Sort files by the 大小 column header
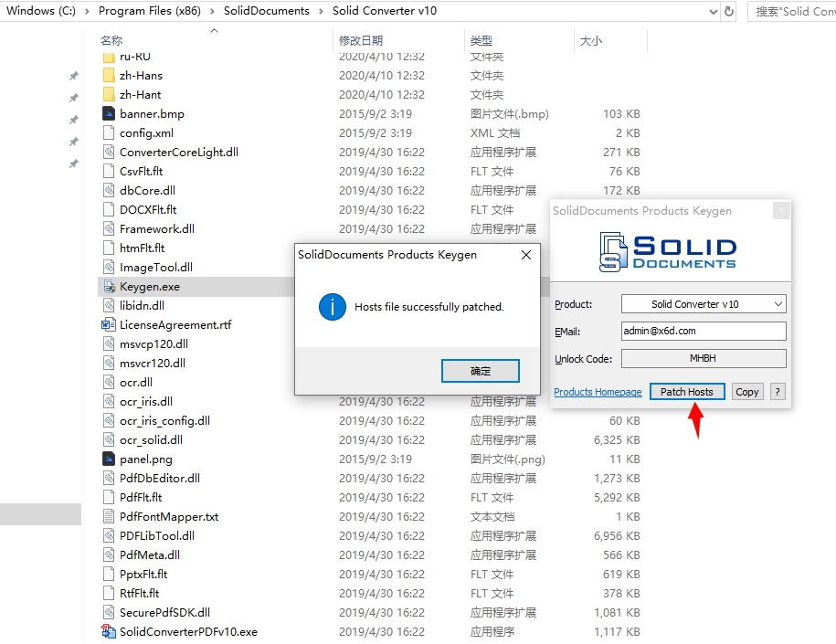This screenshot has width=836, height=644. coord(590,41)
